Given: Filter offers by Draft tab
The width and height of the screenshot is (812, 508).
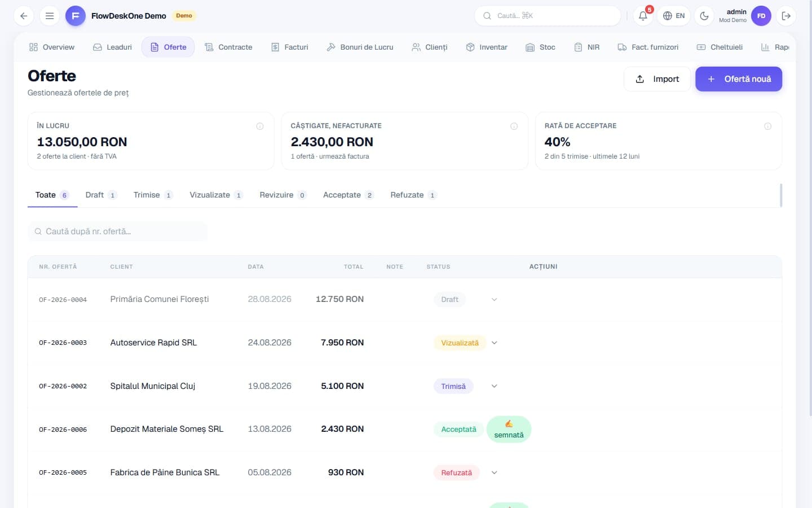Looking at the screenshot, I should 101,195.
